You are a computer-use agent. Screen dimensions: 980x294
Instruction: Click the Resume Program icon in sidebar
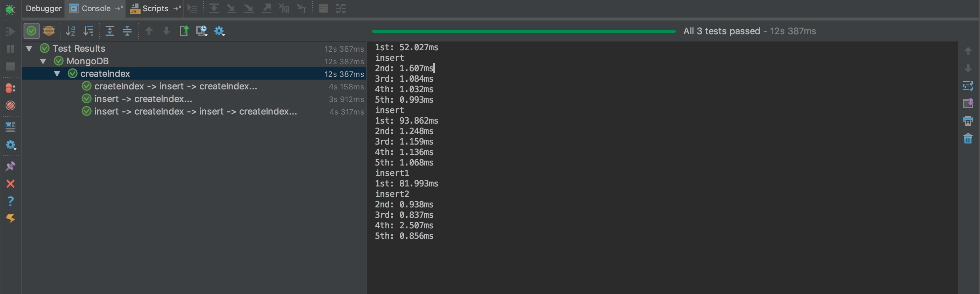(10, 31)
